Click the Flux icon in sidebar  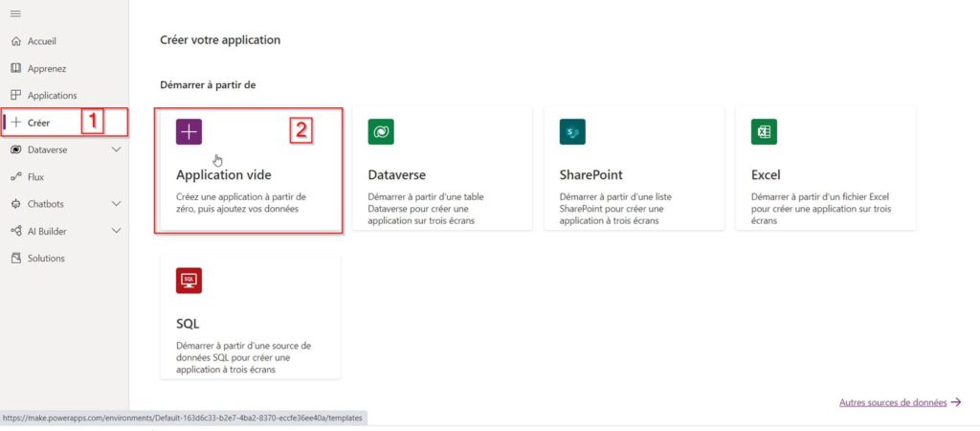coord(15,177)
